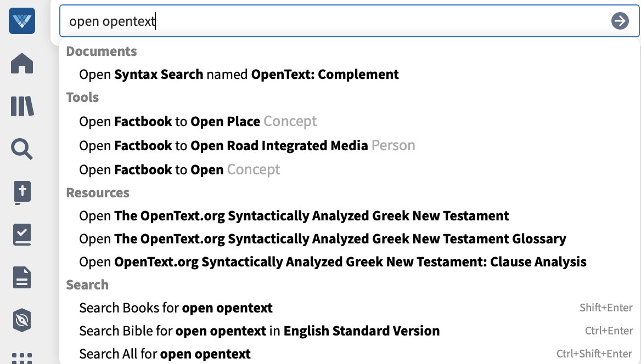The width and height of the screenshot is (641, 364).
Task: Click the Shift+Enter shortcut hint
Action: point(606,308)
